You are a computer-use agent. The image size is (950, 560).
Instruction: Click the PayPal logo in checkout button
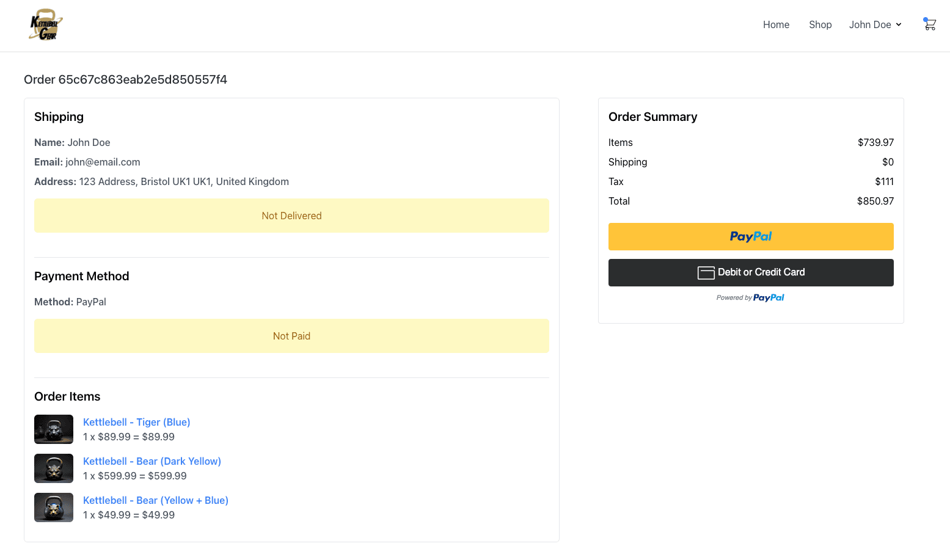[750, 236]
